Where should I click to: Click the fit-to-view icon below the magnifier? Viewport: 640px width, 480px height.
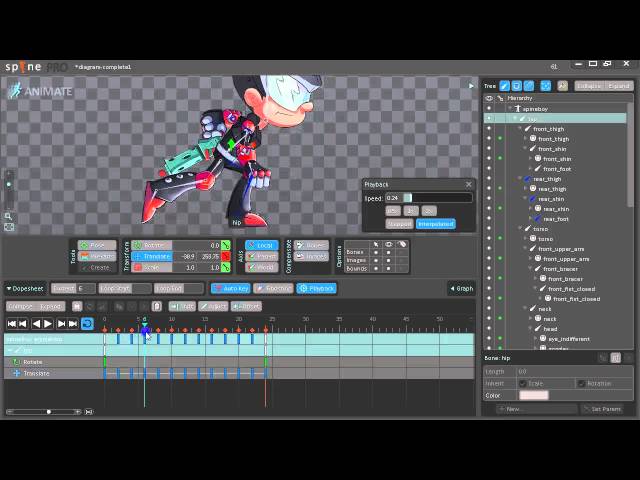8,227
